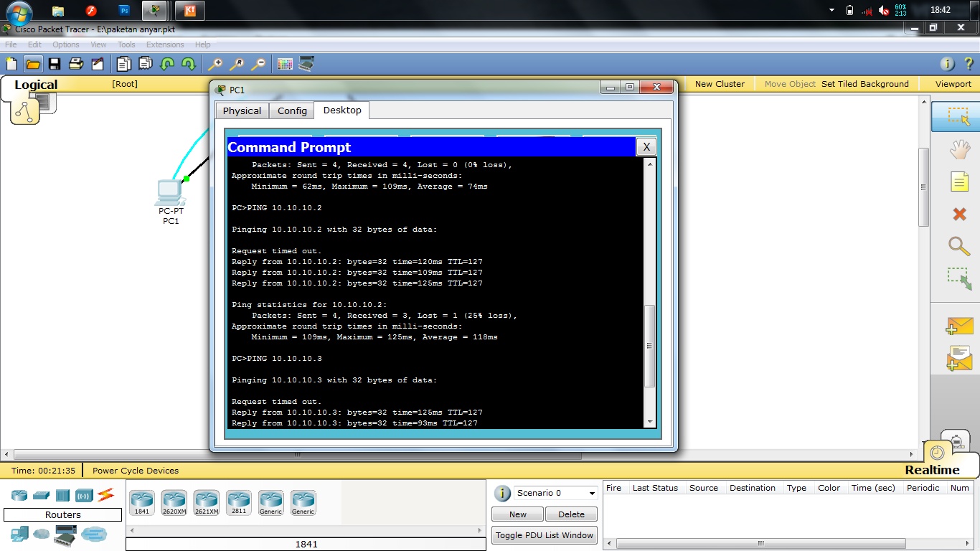Close Command Prompt with X button
This screenshot has height=551, width=980.
(x=646, y=147)
